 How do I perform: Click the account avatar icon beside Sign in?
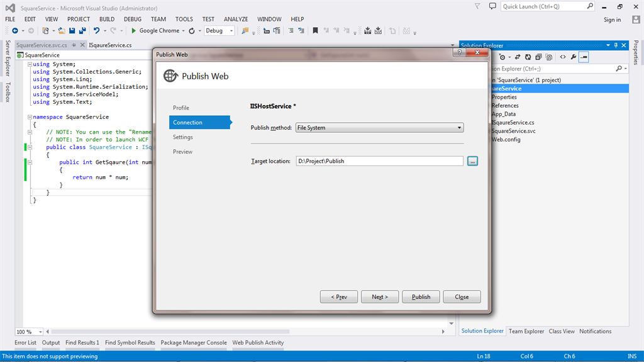636,20
